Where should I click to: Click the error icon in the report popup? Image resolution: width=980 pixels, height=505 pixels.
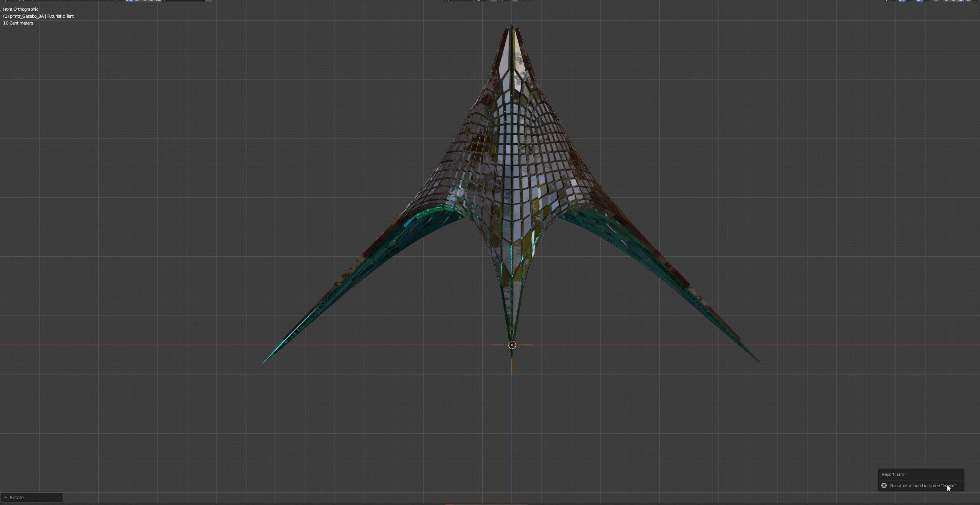click(884, 485)
